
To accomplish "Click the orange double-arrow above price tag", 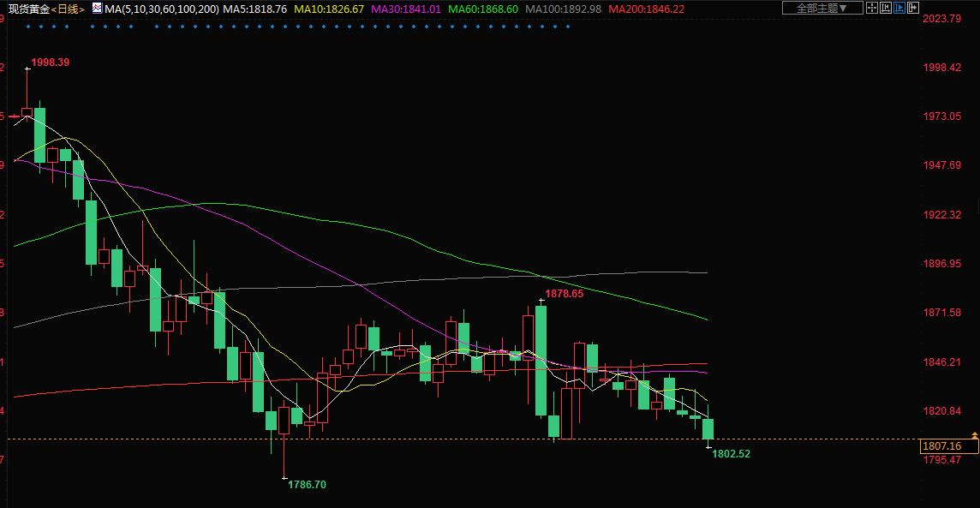I will click(x=975, y=437).
